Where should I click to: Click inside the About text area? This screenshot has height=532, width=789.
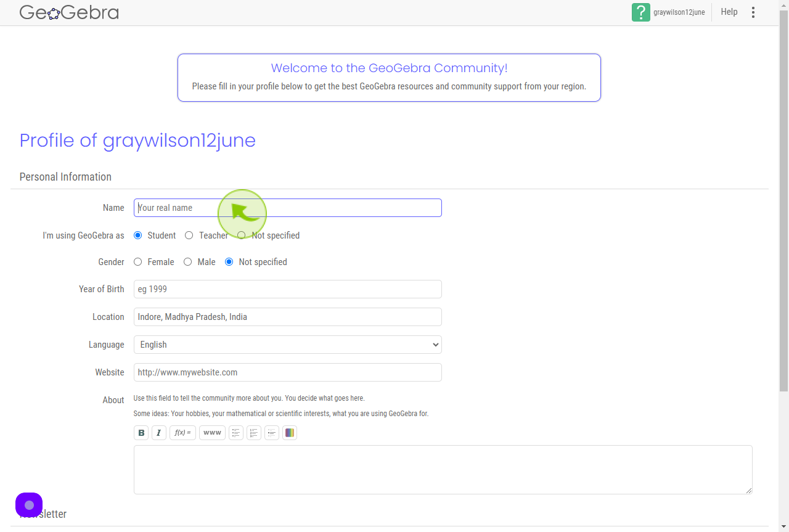click(x=443, y=470)
